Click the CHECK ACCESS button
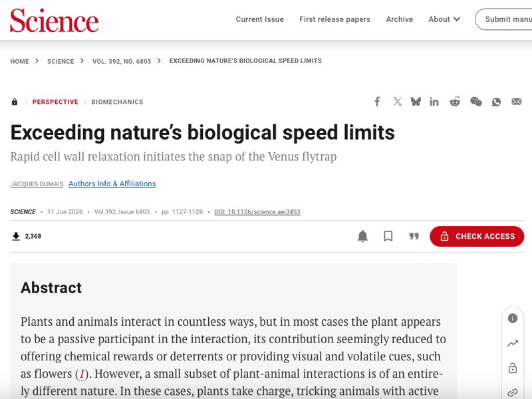The image size is (532, 399). 477,236
